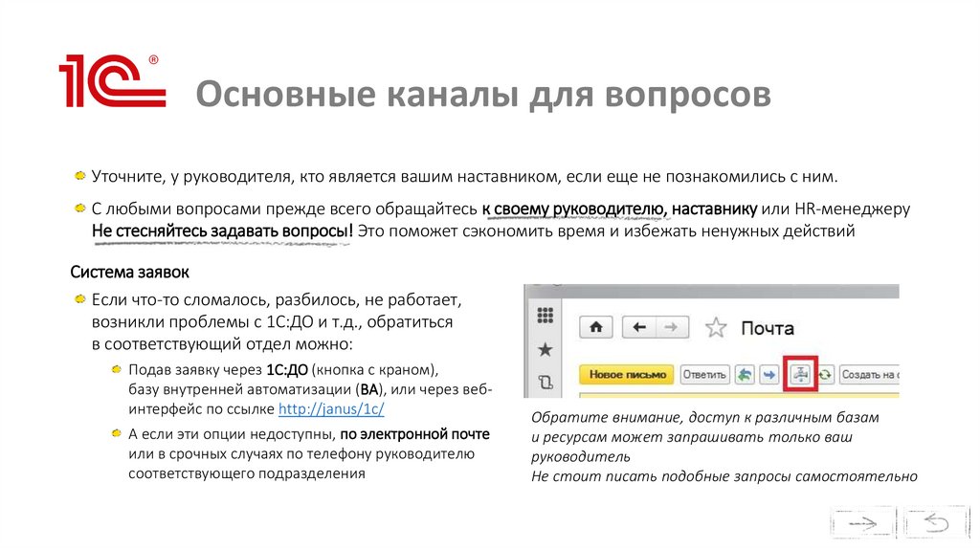Click the line Не стоит писать подобные запросы
The image size is (980, 549).
724,476
